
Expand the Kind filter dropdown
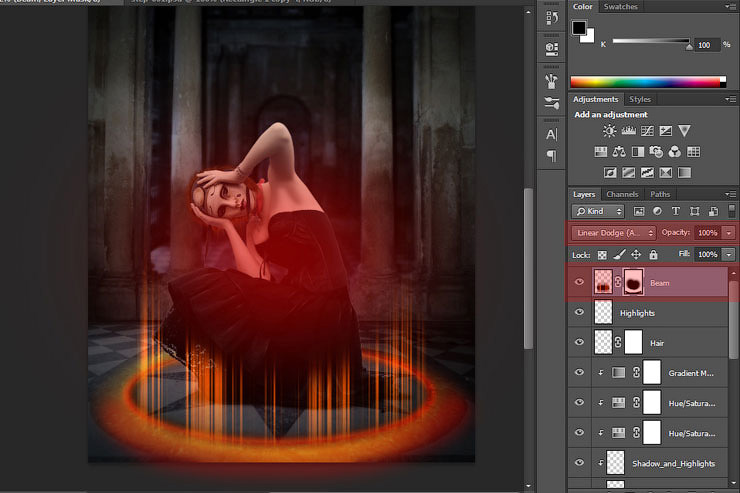599,211
